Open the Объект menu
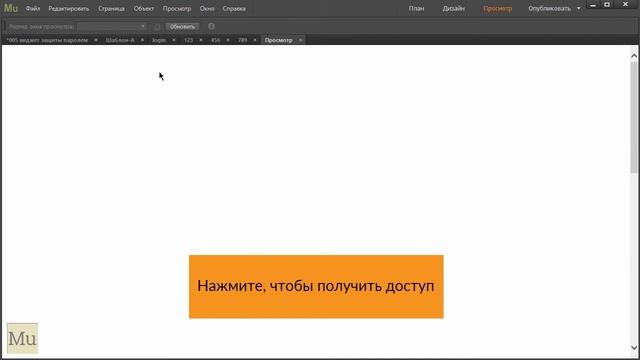This screenshot has width=640, height=360. click(144, 9)
